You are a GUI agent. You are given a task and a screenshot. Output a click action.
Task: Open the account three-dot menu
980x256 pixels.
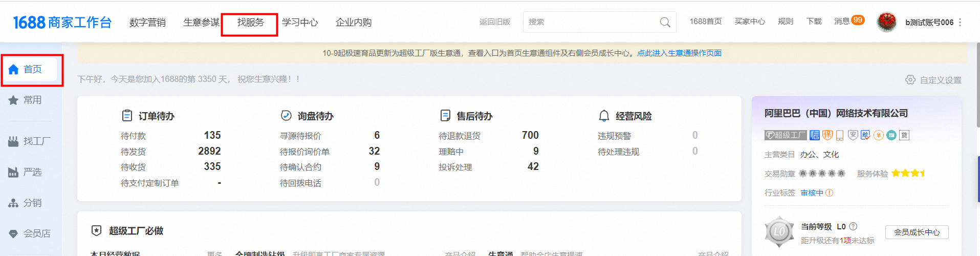coord(960,23)
